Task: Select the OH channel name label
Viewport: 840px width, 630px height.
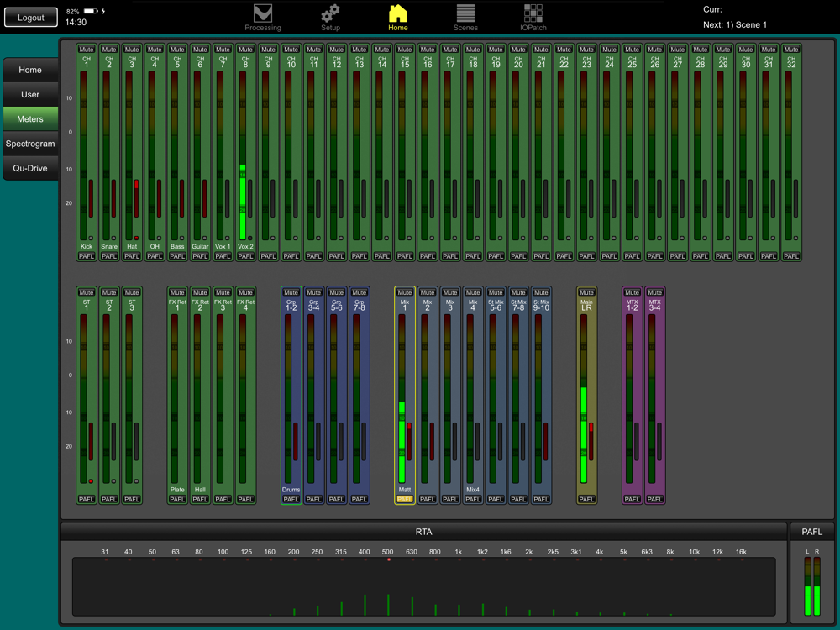Action: coord(155,246)
